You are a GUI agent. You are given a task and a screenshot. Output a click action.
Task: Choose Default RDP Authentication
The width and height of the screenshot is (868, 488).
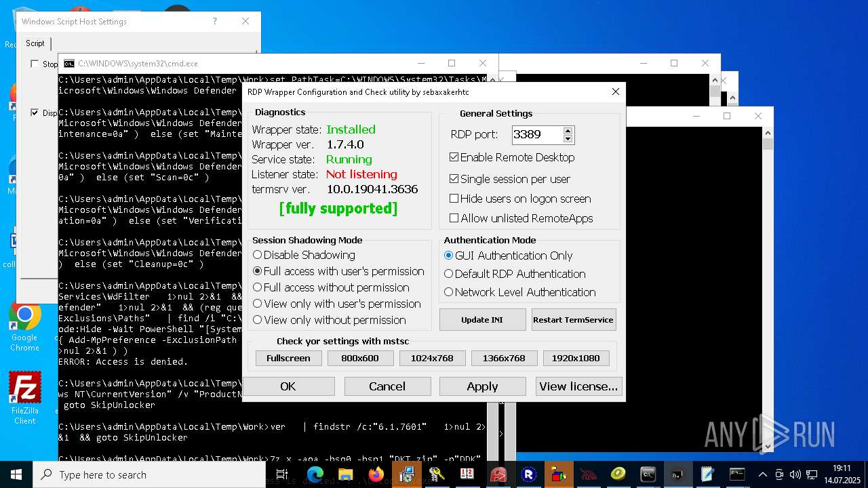pos(515,274)
